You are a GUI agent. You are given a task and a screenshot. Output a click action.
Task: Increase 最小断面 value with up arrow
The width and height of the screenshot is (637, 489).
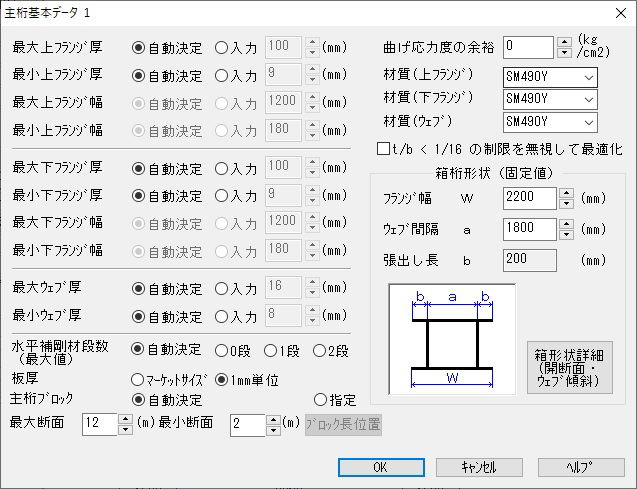[x=273, y=420]
